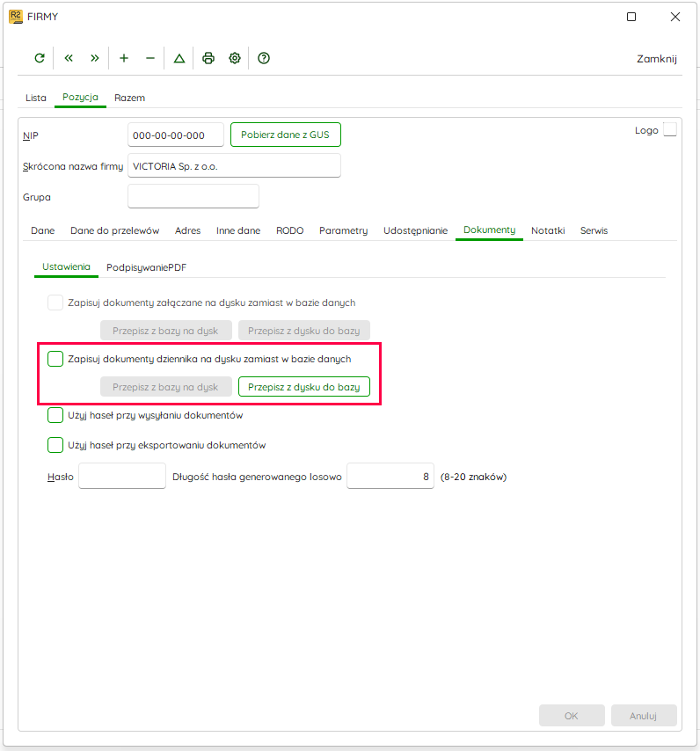Open the PodpisywaniePDF subtab
Screen dimensions: 700x751
(146, 267)
